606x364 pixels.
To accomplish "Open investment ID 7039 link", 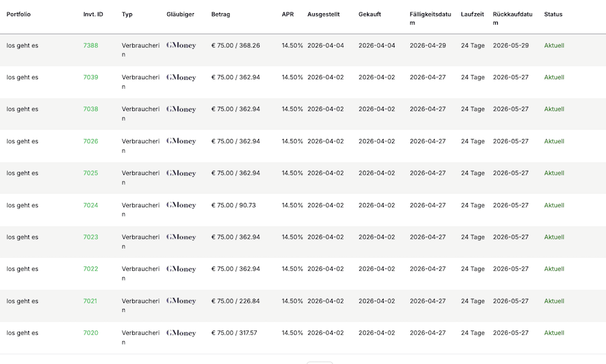I will (x=91, y=77).
